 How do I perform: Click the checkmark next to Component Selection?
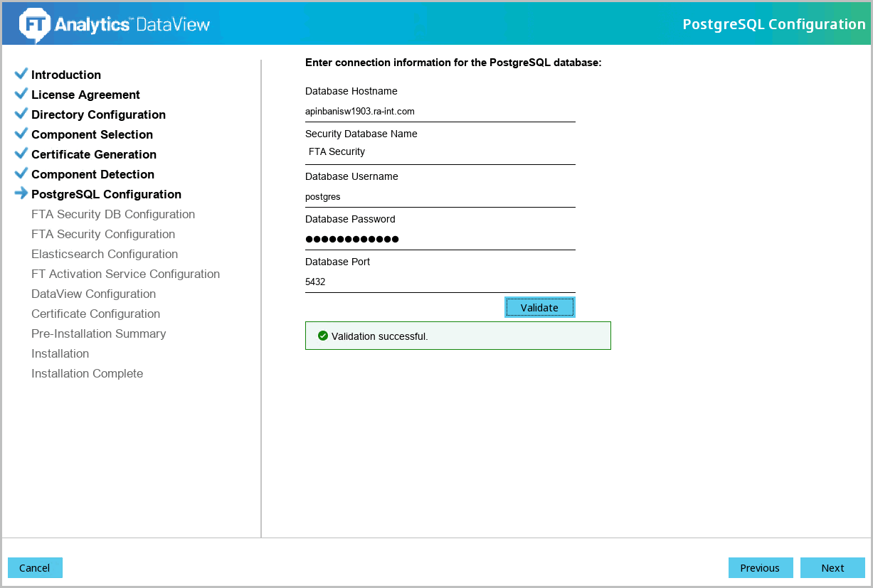[21, 134]
